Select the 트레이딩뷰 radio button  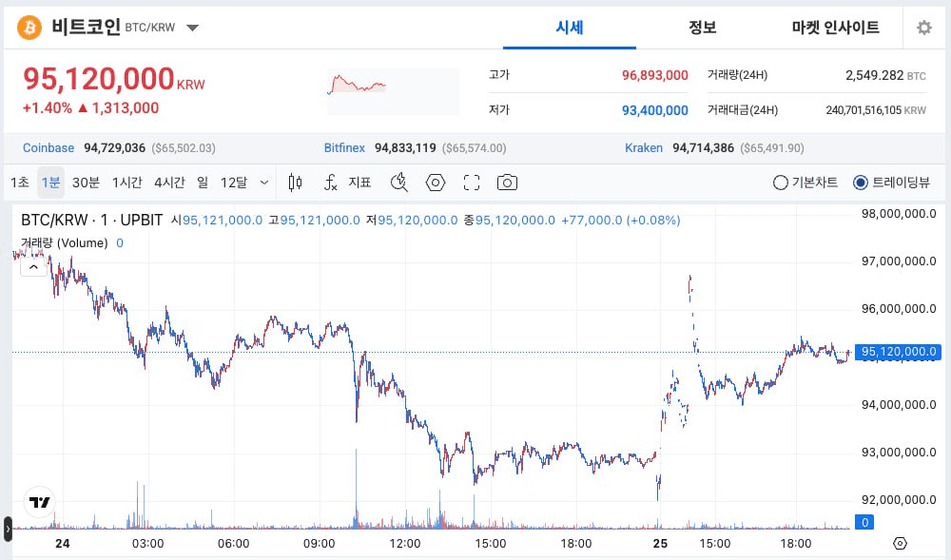[x=861, y=183]
